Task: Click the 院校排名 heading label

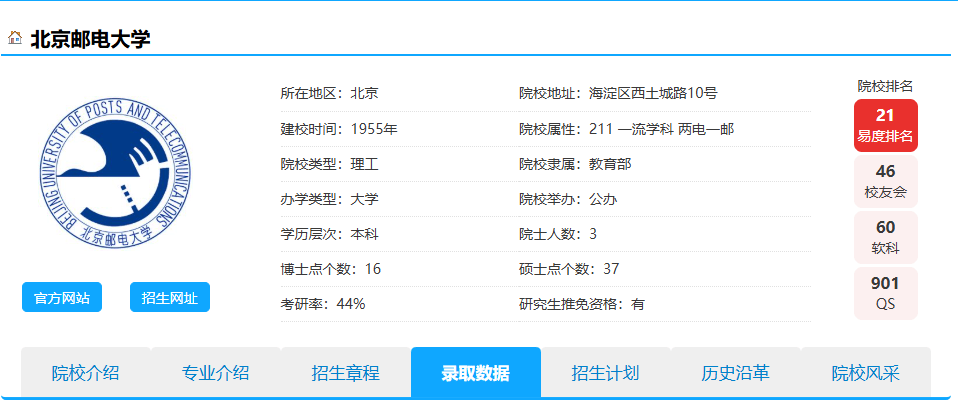Action: [x=885, y=86]
